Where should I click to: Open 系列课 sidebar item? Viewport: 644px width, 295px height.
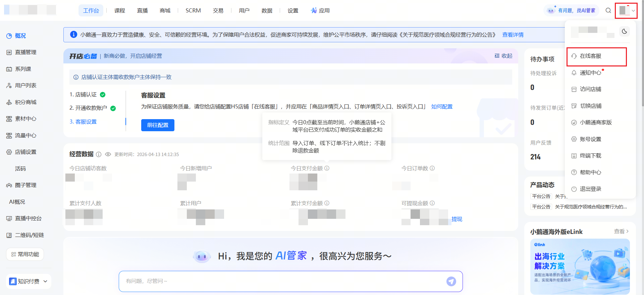pyautogui.click(x=23, y=69)
